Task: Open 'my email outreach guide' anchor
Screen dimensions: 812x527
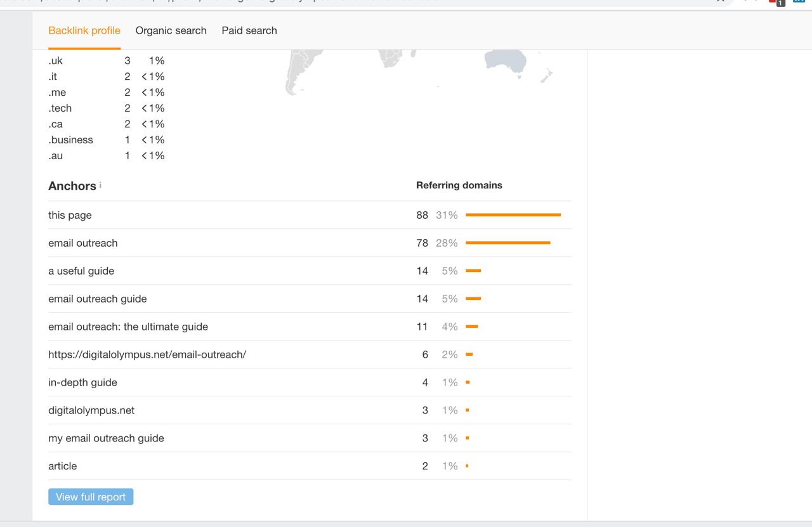Action: point(106,438)
